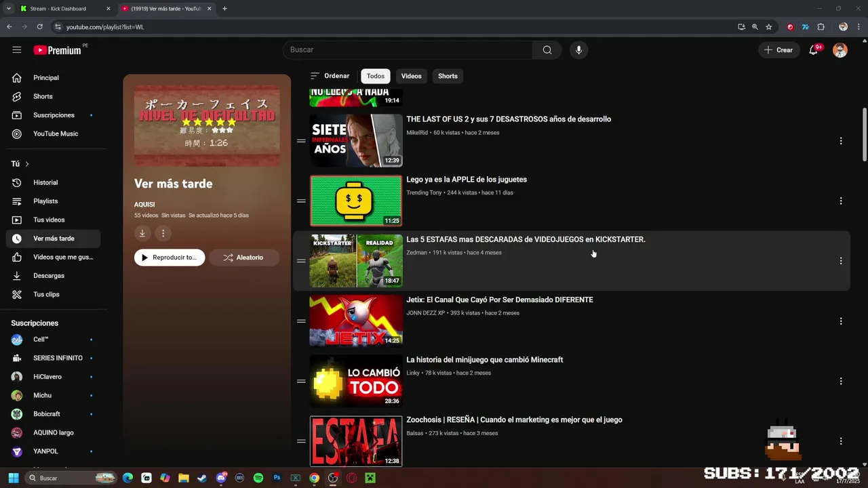
Task: Open options for THE LAST OF US 2 video
Action: [841, 141]
